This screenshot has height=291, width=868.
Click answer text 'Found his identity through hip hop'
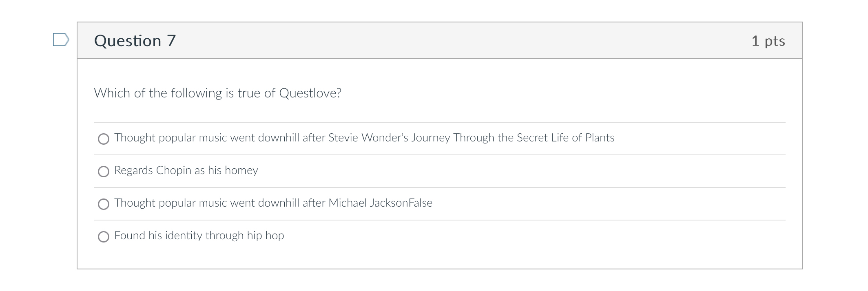point(199,236)
